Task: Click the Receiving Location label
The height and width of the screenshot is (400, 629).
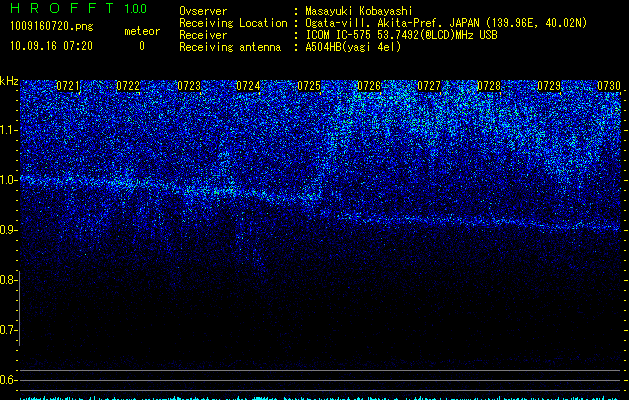Action: pyautogui.click(x=233, y=23)
